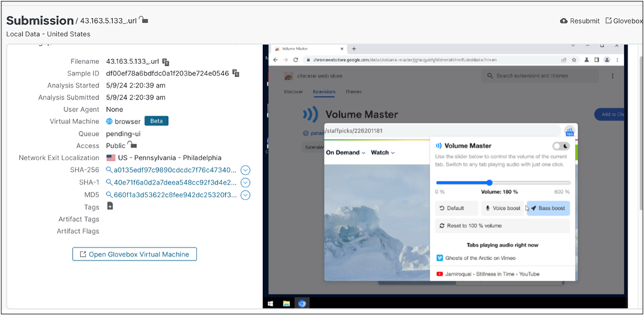Enable the Voice boost preset
Screen dimensions: 644x315
coord(503,208)
